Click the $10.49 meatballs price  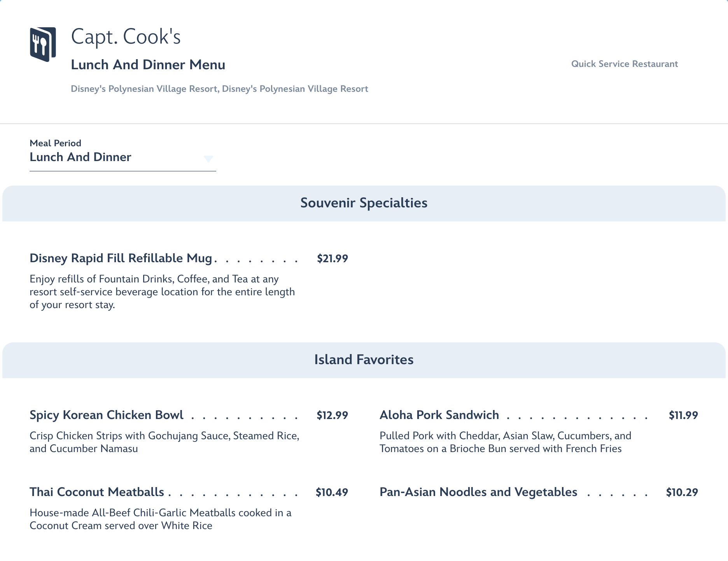(332, 493)
